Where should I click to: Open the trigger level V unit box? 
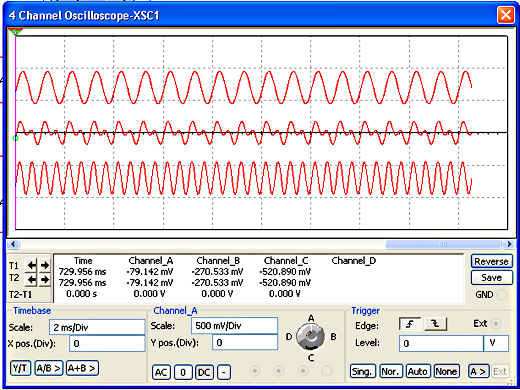[x=496, y=343]
